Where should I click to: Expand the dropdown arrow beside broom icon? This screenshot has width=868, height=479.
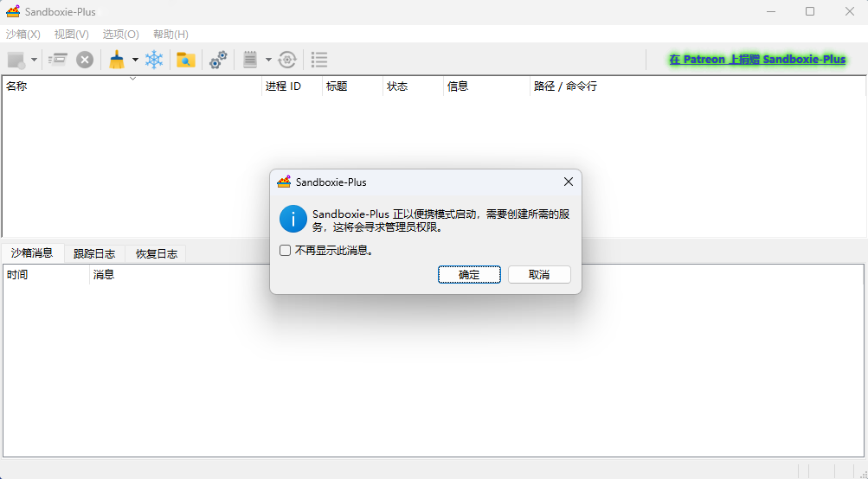point(135,60)
